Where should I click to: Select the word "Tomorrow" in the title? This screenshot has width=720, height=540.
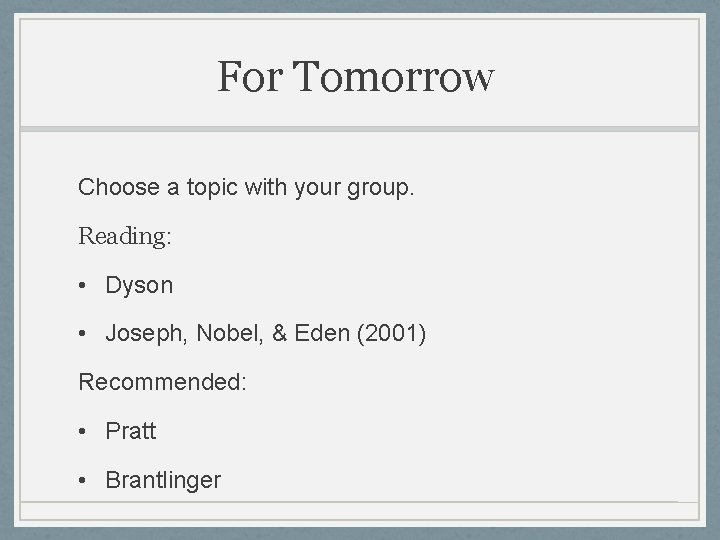tap(395, 77)
